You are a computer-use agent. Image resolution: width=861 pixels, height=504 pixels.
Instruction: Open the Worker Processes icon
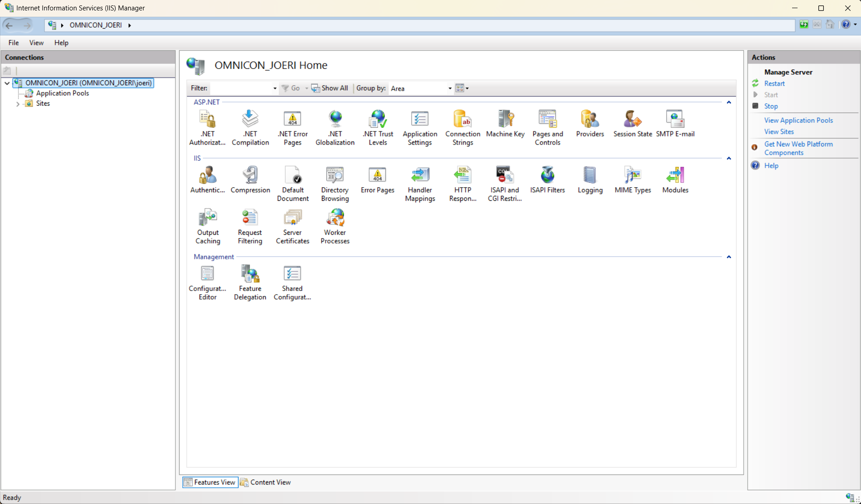335,226
